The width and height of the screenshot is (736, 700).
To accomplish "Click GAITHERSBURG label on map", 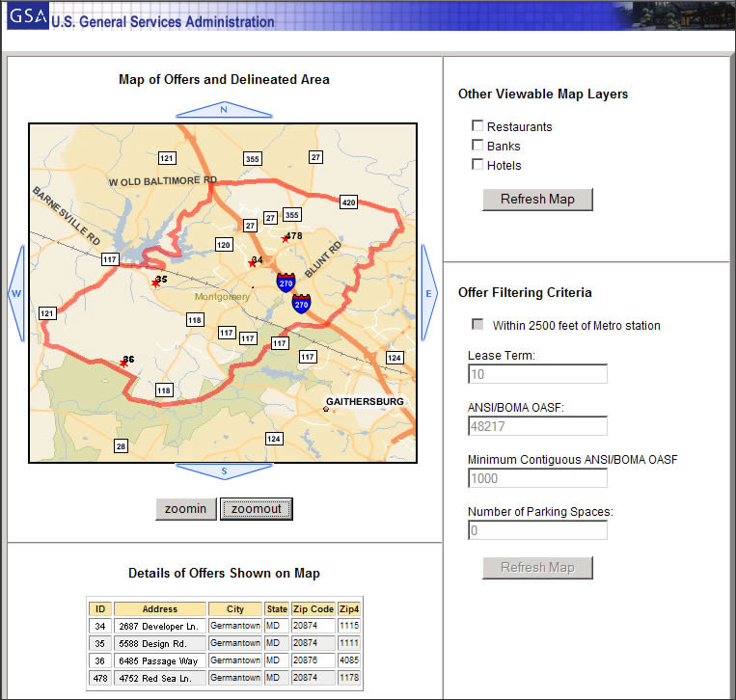I will pos(365,402).
